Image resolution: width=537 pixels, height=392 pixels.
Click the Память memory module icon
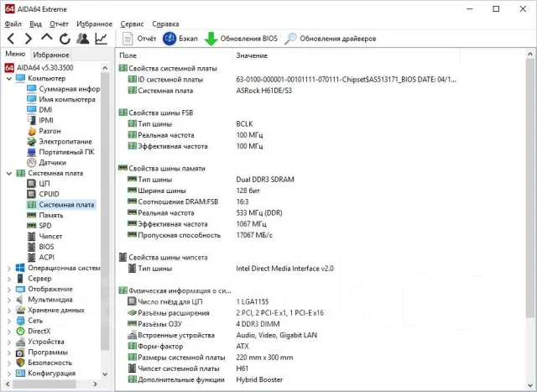[32, 215]
